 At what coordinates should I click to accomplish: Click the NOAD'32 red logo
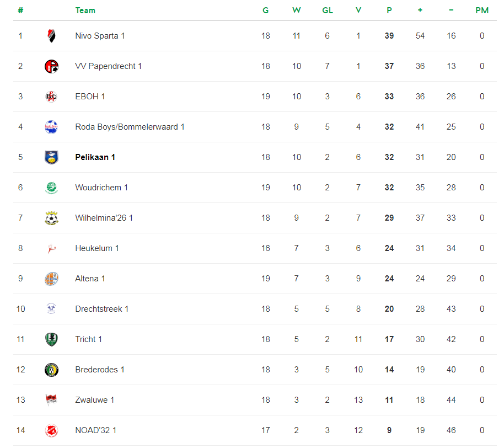click(51, 431)
